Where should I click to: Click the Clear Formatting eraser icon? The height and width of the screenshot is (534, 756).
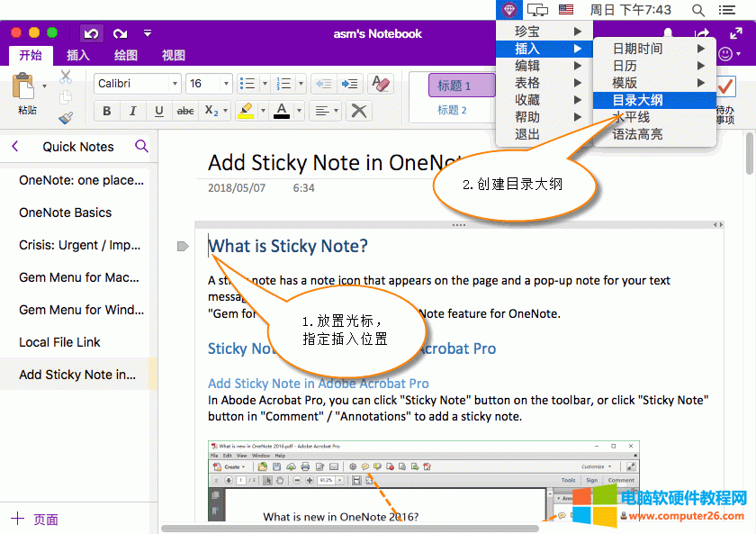(x=381, y=84)
